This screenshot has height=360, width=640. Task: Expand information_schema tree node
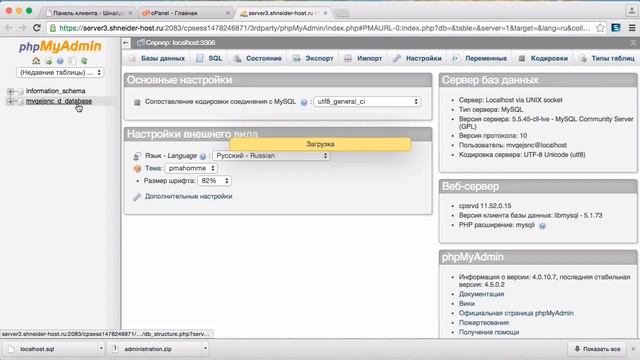[11, 91]
